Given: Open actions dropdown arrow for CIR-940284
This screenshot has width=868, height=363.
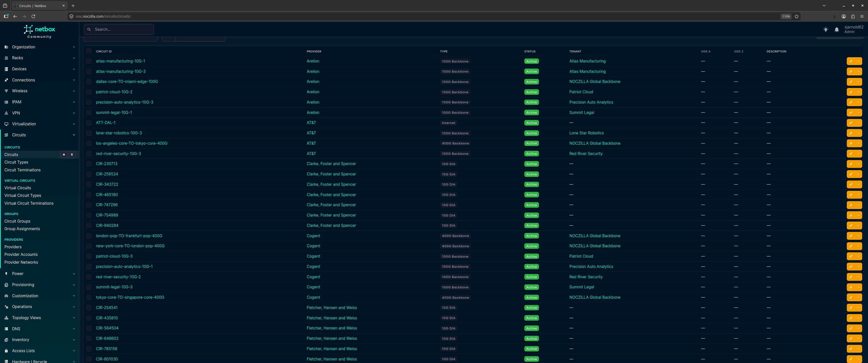Looking at the screenshot, I should tap(858, 226).
